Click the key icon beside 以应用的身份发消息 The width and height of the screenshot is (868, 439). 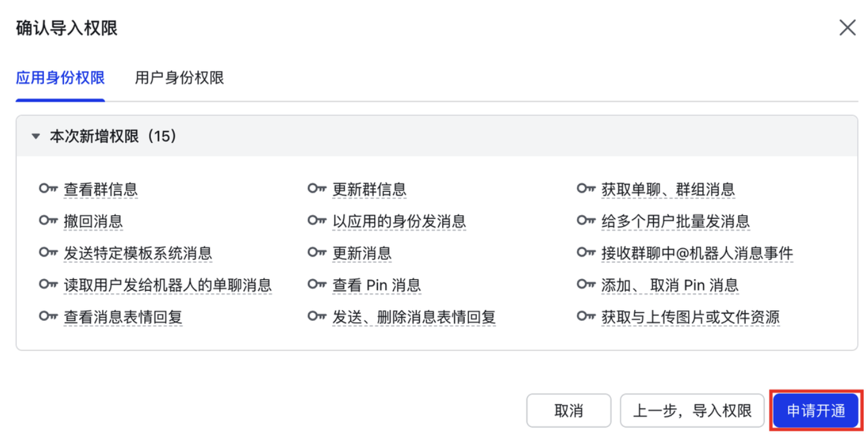[x=317, y=221]
